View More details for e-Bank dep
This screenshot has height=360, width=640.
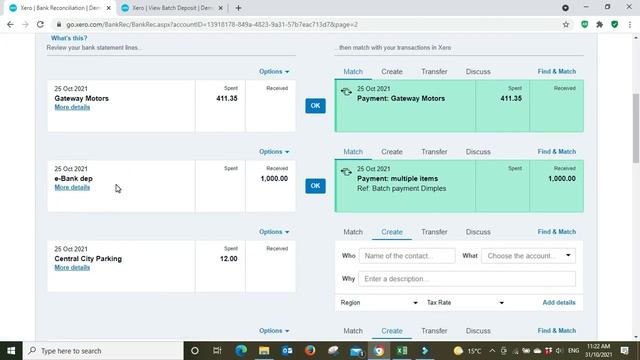pos(72,187)
